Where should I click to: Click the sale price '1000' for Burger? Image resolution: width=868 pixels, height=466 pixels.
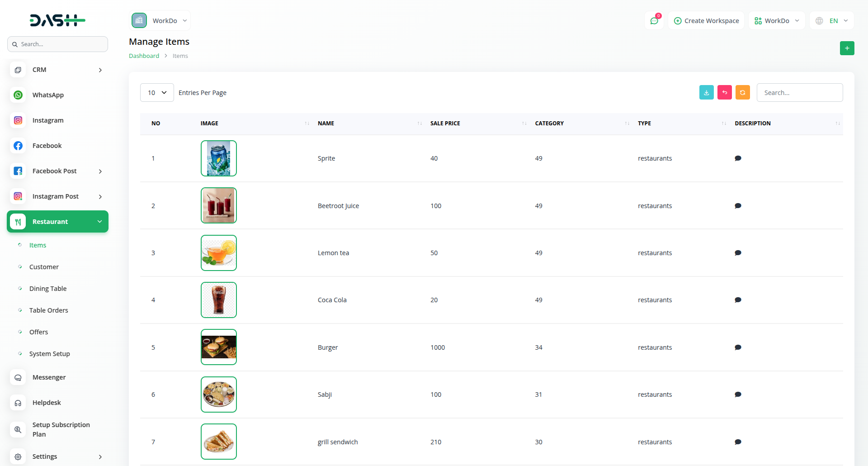click(438, 347)
